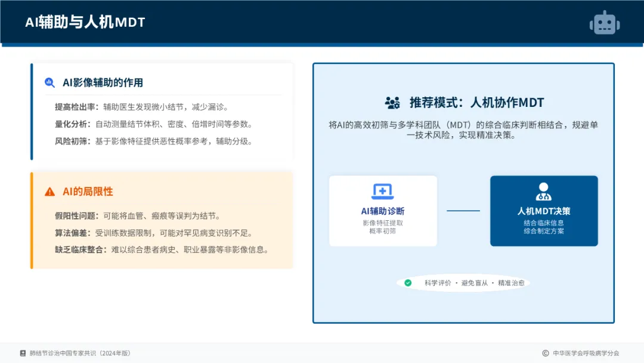Click the line starting 提高检出率
Viewport: 644px width, 363px height.
(x=142, y=107)
